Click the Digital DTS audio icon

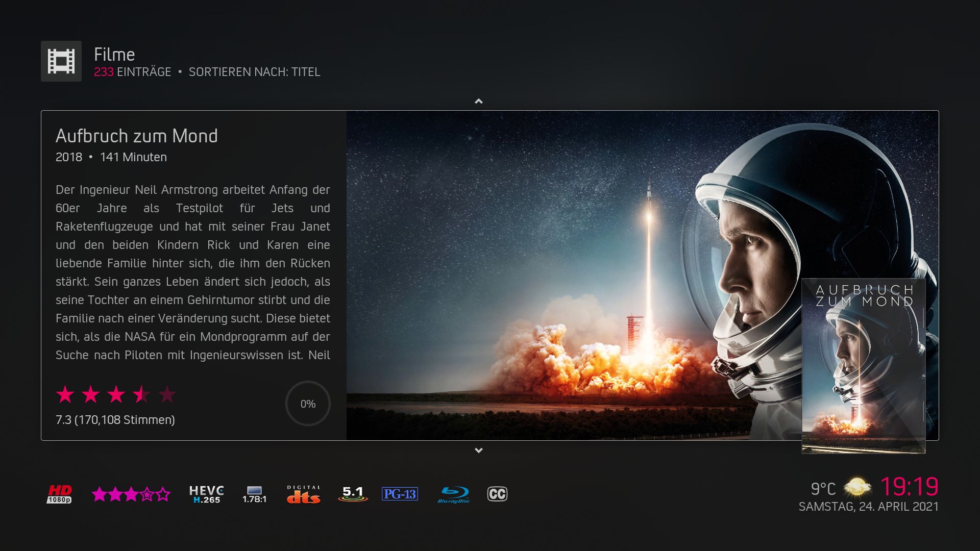click(x=304, y=494)
